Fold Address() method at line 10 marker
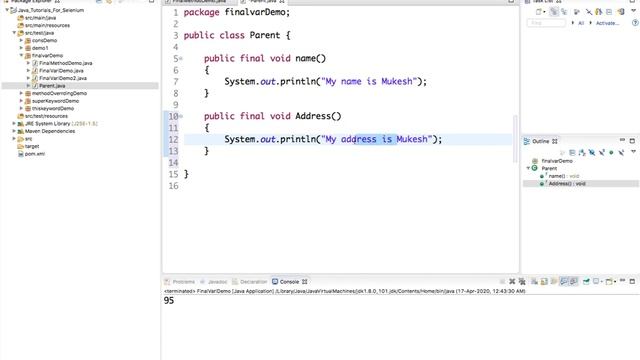This screenshot has width=640, height=360. [181, 116]
